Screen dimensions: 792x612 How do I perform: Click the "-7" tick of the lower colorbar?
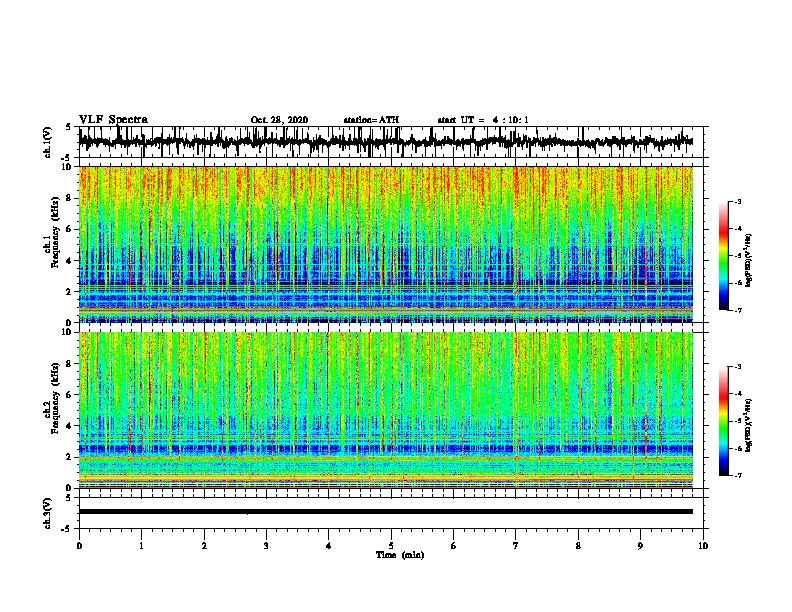(x=738, y=476)
